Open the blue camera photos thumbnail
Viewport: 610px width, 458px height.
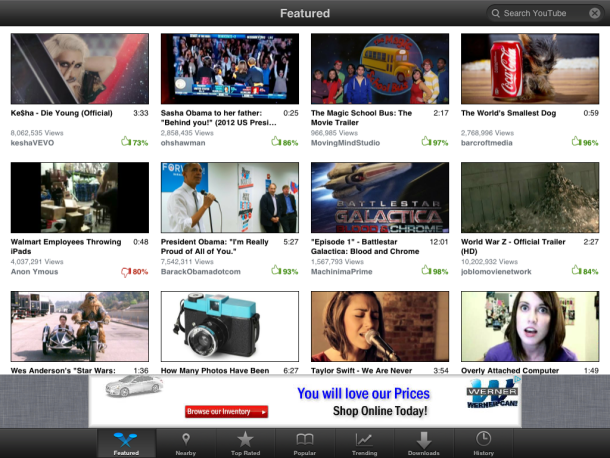pyautogui.click(x=230, y=326)
